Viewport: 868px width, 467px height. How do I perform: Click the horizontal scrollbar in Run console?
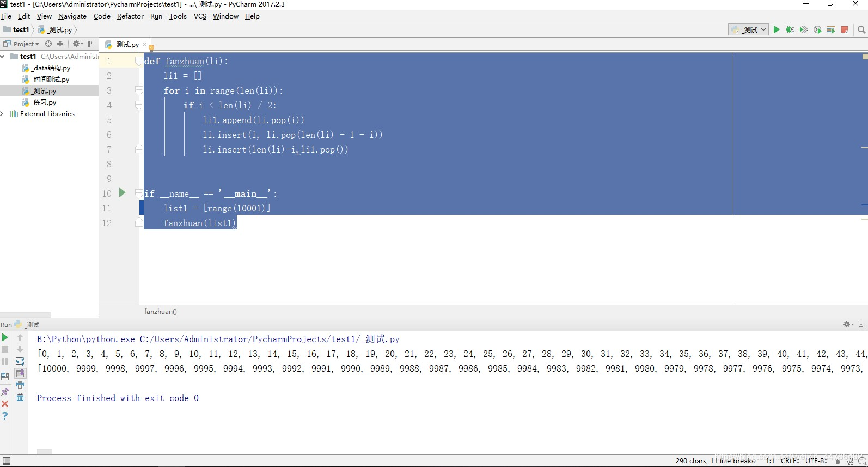[x=45, y=452]
